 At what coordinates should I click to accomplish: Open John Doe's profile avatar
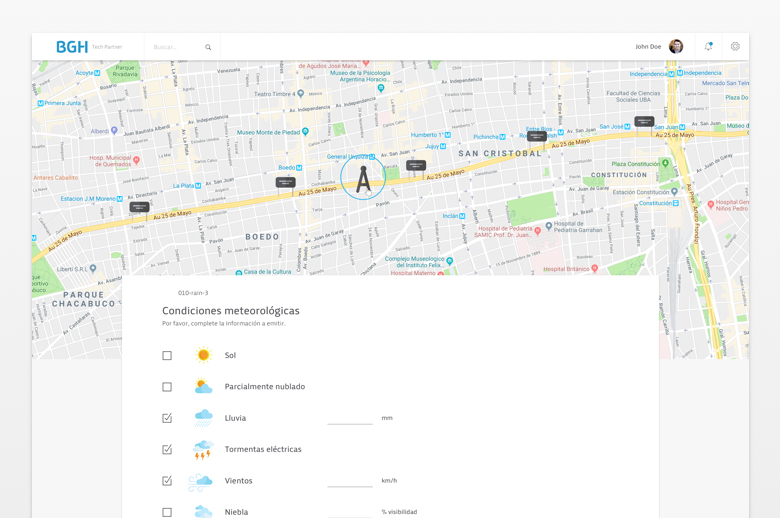click(x=676, y=47)
